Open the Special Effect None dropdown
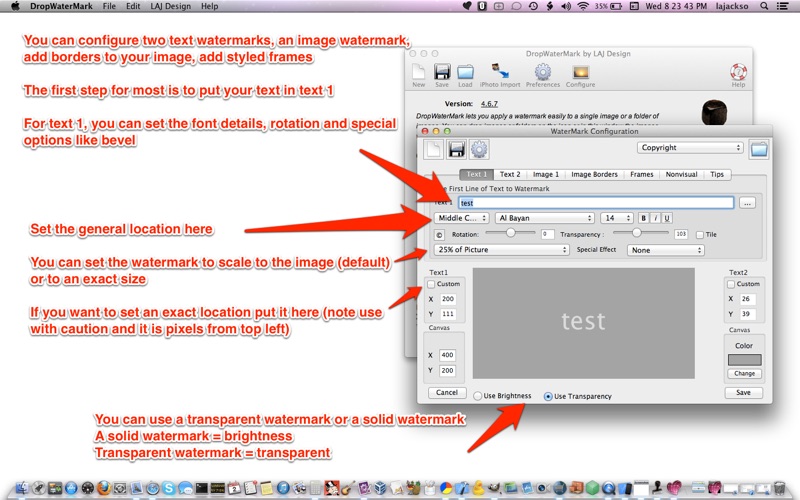The image size is (800, 500). point(666,250)
